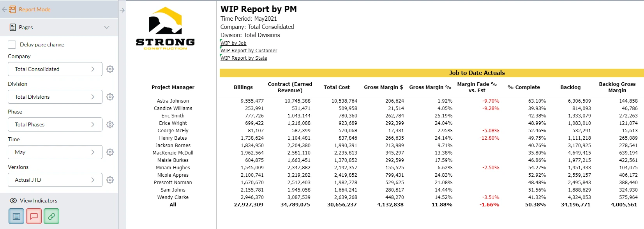The image size is (644, 229).
Task: Click total backlog gross margin 4,005,561
Action: [624, 205]
